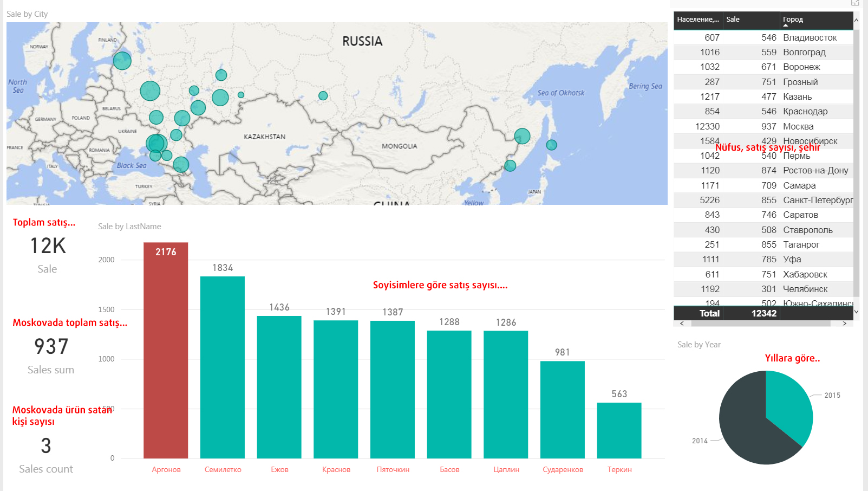Select the 12K Sale card
The height and width of the screenshot is (491, 868).
(x=48, y=255)
